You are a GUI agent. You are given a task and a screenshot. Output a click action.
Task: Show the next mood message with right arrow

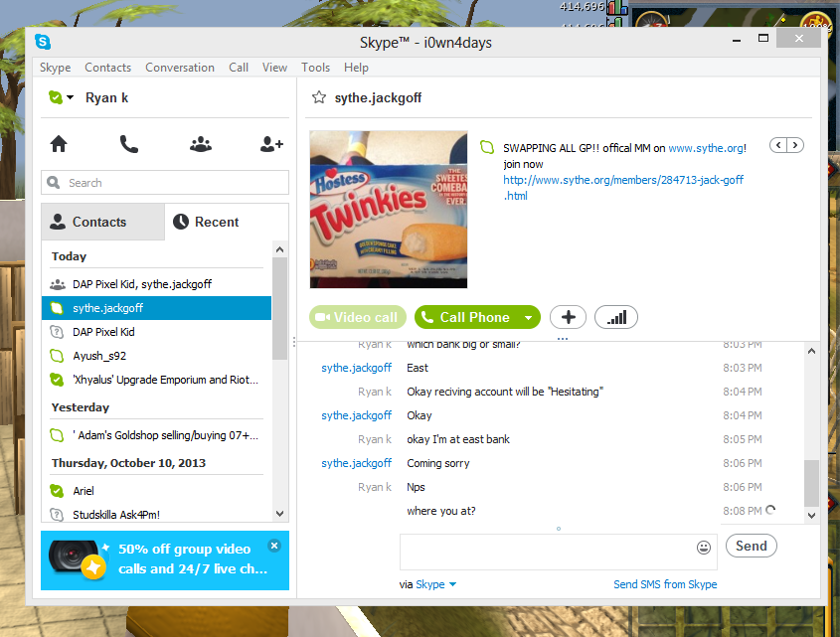(x=795, y=145)
